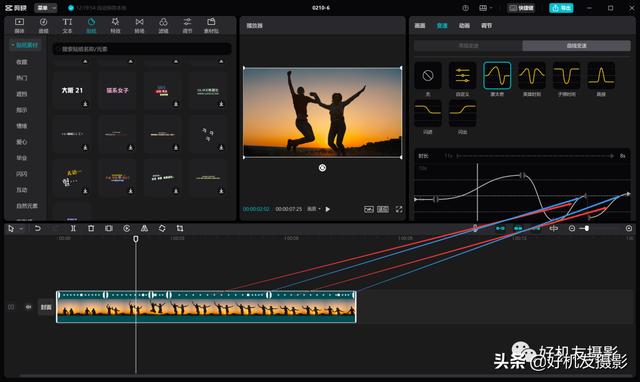Click the aspect ratio icon in player
Screen dimensions: 640x382
tap(383, 209)
